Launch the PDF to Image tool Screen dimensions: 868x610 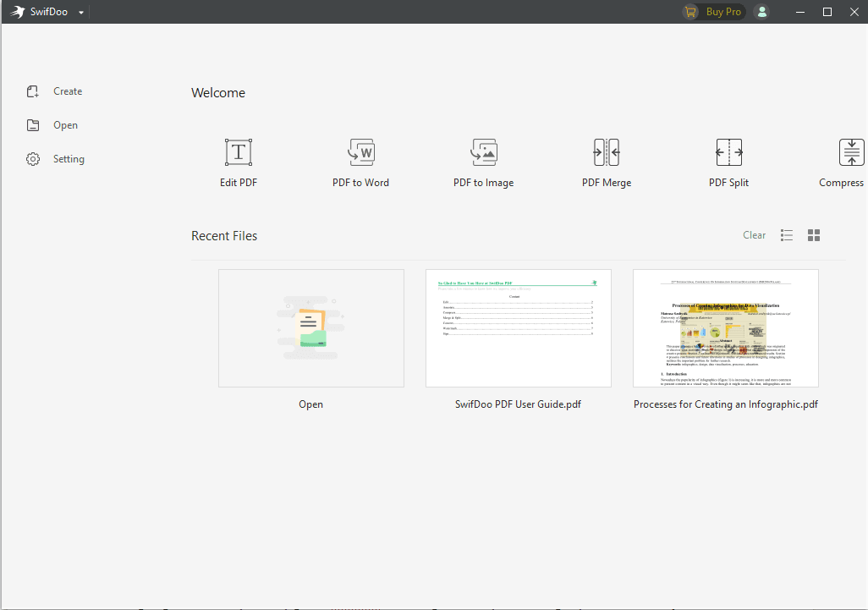[x=483, y=161]
